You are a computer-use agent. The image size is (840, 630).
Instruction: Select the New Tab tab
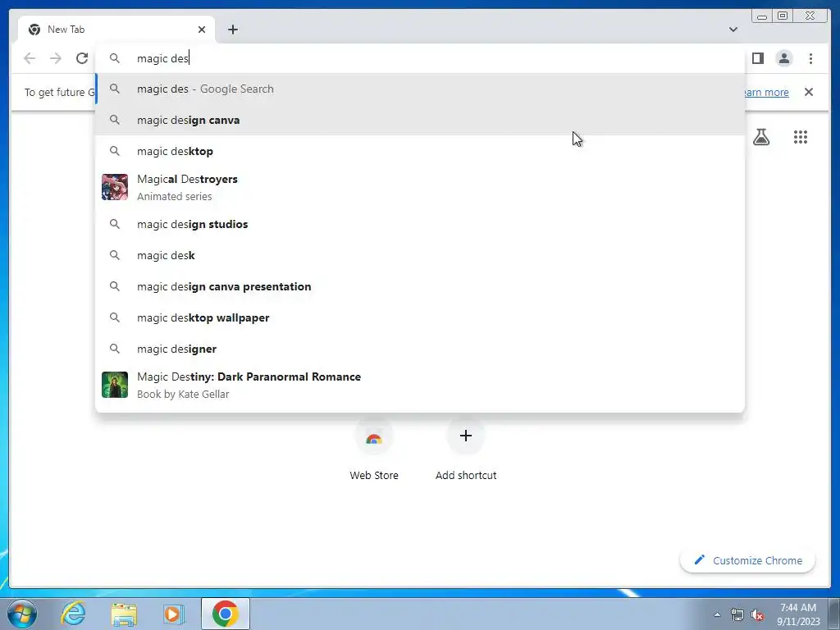point(116,30)
